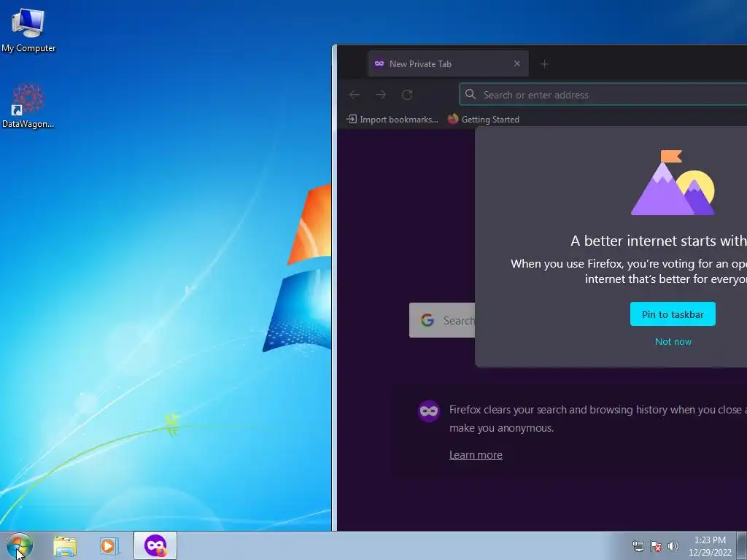This screenshot has height=560, width=747.
Task: Open the Getting Started bookmark
Action: (x=484, y=119)
